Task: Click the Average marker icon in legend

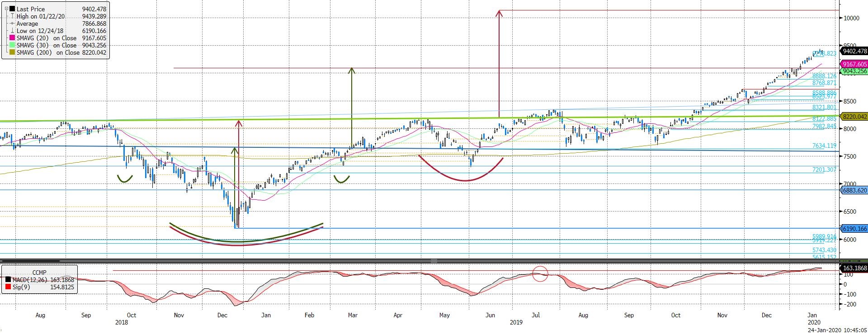Action: point(12,24)
